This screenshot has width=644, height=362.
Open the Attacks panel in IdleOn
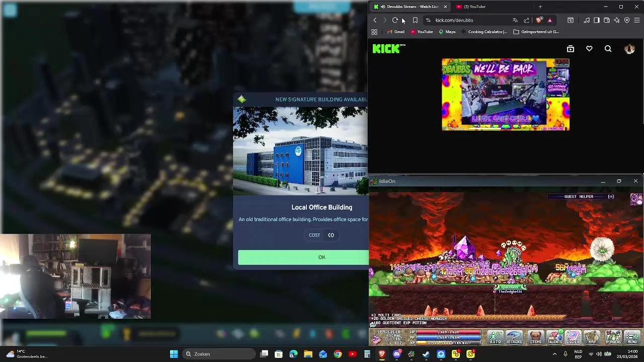pyautogui.click(x=514, y=337)
